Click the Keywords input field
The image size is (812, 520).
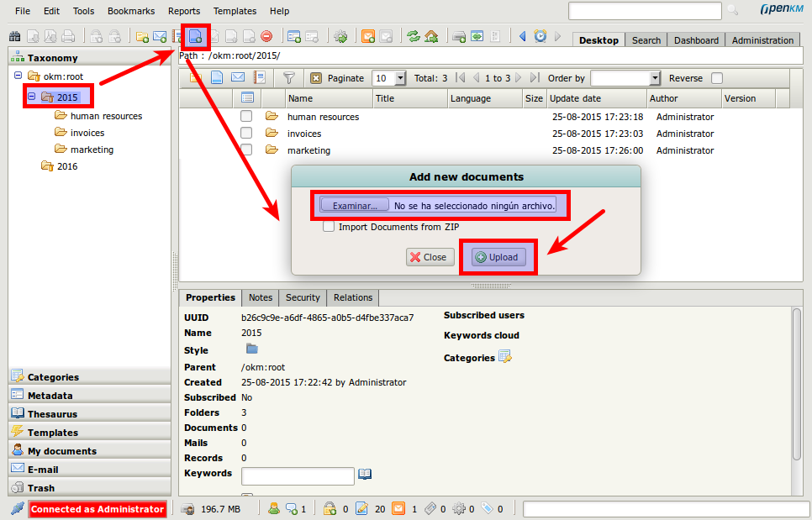[298, 476]
